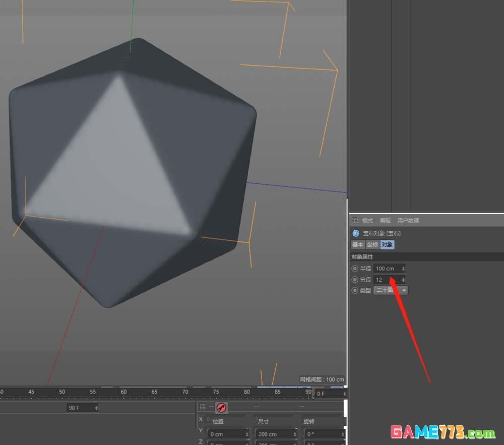
Task: Open the 模式 menu
Action: (367, 221)
